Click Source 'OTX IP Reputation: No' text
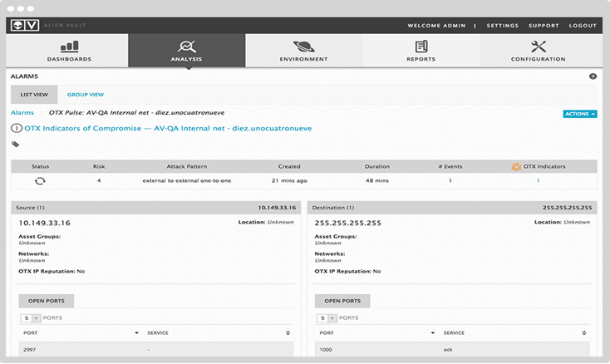Image resolution: width=610 pixels, height=364 pixels. 52,272
